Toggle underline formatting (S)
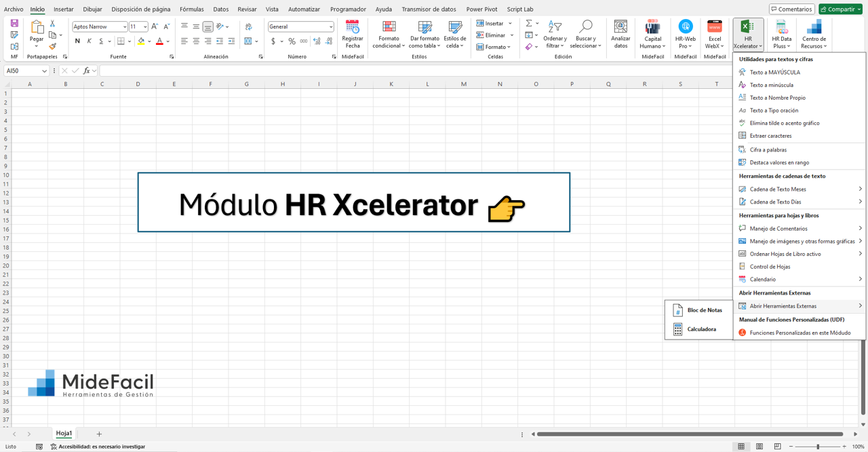Image resolution: width=868 pixels, height=452 pixels. click(x=101, y=41)
